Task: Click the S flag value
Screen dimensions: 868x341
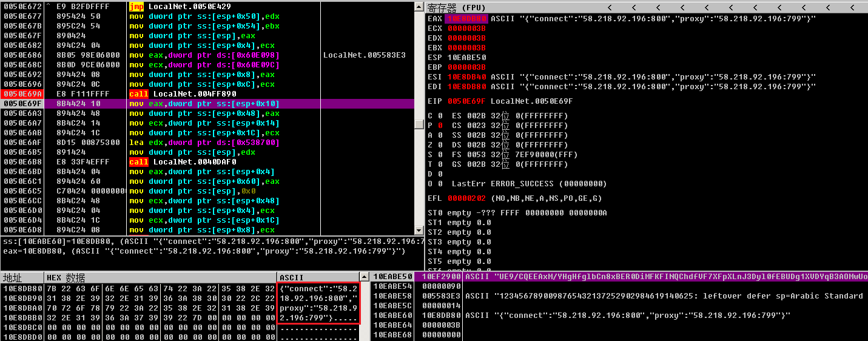Action: point(440,155)
